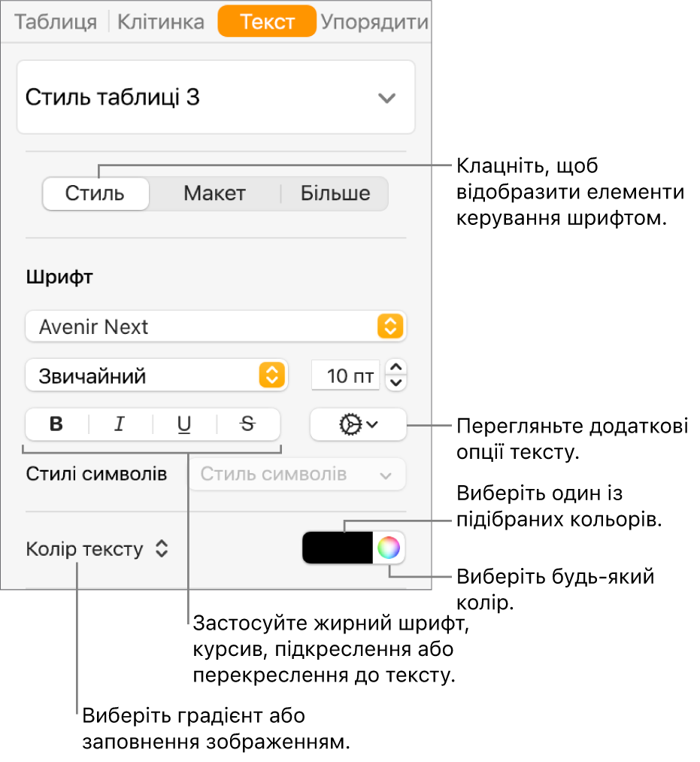700x762 pixels.
Task: Click the Шрифт section heading
Action: (x=59, y=278)
